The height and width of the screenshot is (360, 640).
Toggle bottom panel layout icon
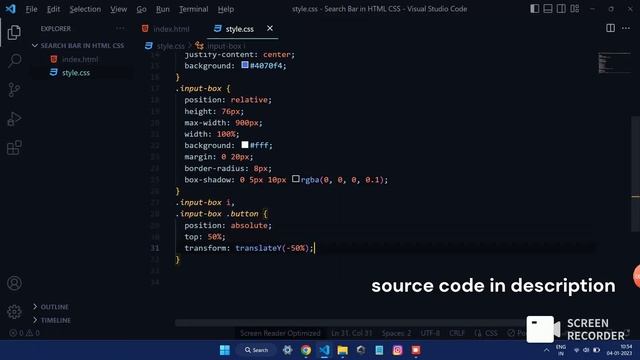point(548,9)
